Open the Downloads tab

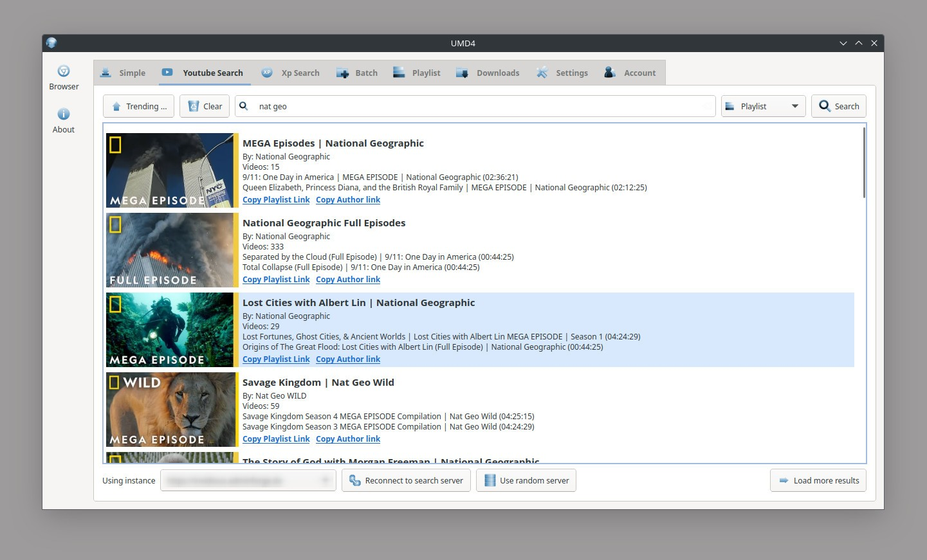tap(488, 73)
